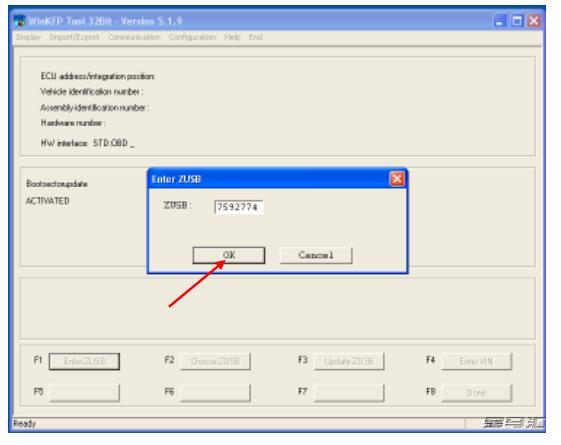Close the WinKFP Tool window

534,21
